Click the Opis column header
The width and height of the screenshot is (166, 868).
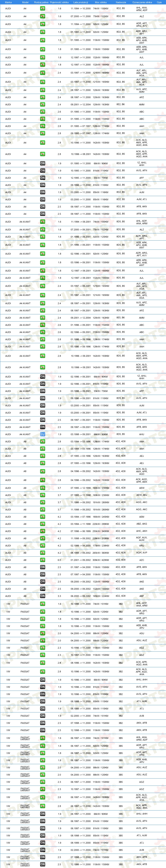click(x=159, y=2)
